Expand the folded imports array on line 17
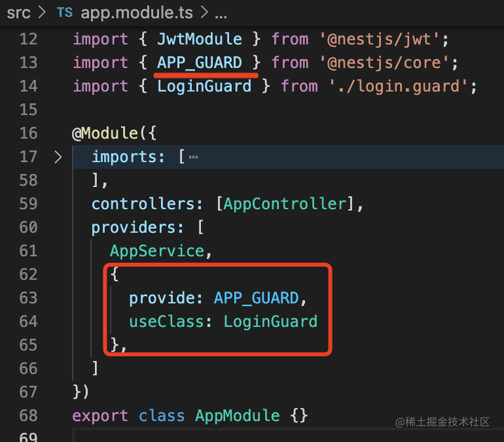Image resolution: width=504 pixels, height=442 pixels. [58, 157]
